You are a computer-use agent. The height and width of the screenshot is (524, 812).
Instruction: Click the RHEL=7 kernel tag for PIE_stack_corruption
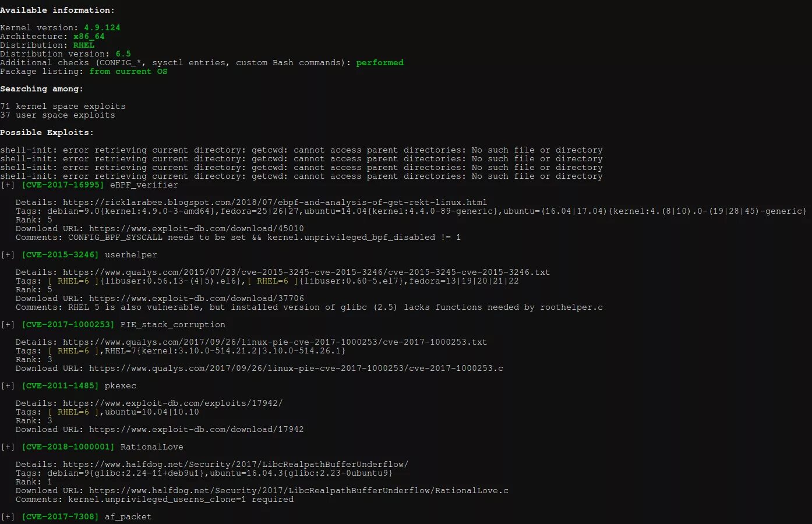coord(225,350)
